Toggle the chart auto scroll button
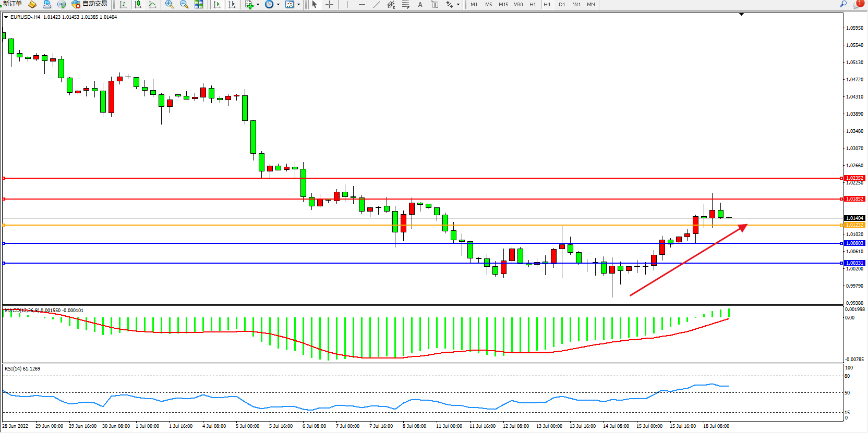Screen dimensions: 868x433 coord(217,4)
